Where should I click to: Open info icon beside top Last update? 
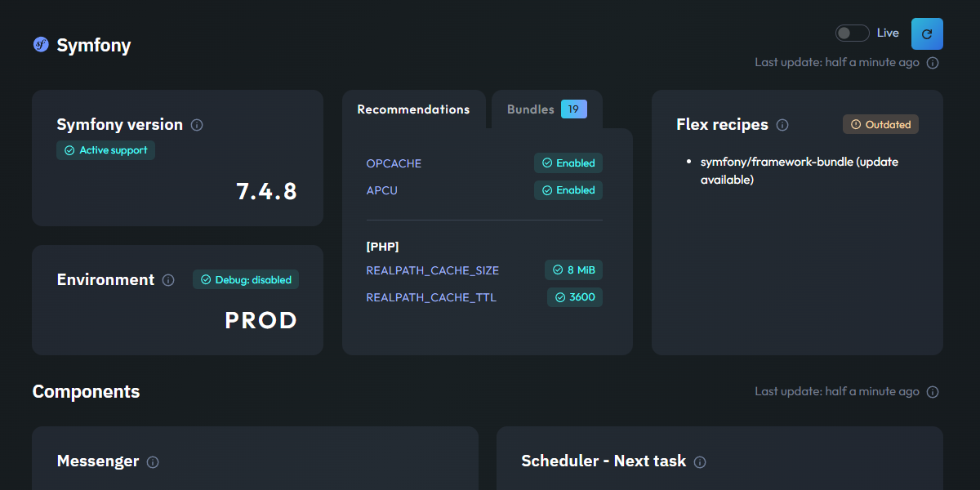tap(933, 63)
